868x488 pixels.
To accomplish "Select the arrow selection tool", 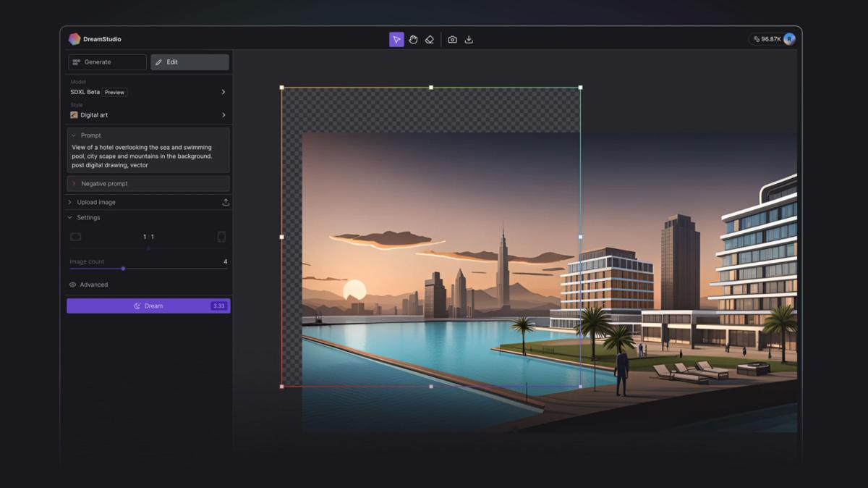I will point(396,40).
